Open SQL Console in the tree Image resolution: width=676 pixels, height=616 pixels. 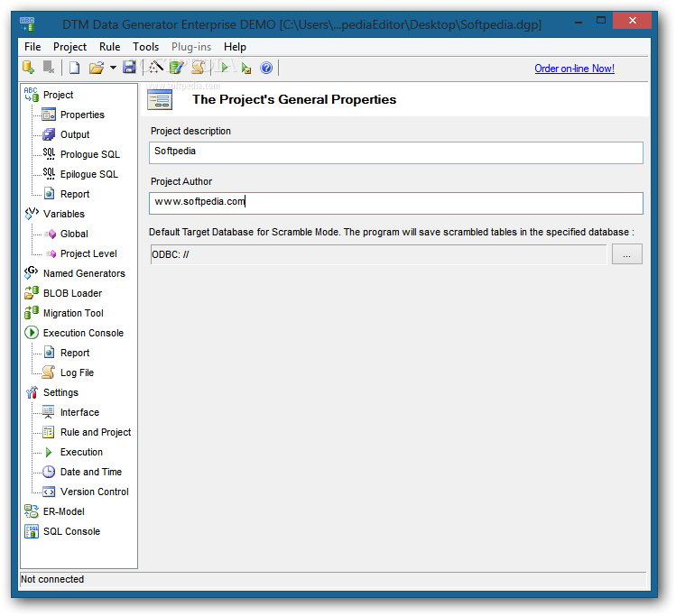pos(71,530)
